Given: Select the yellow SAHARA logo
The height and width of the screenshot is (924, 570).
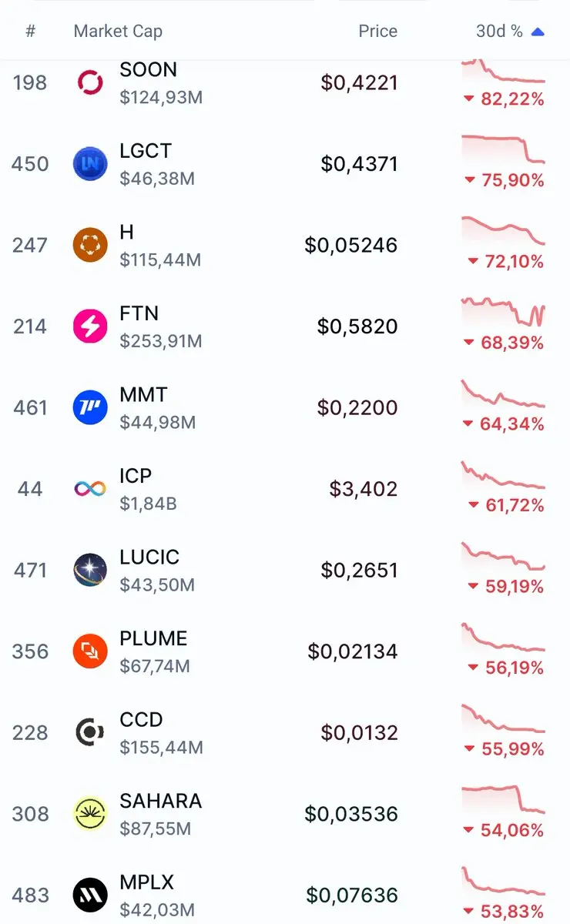Looking at the screenshot, I should (90, 814).
